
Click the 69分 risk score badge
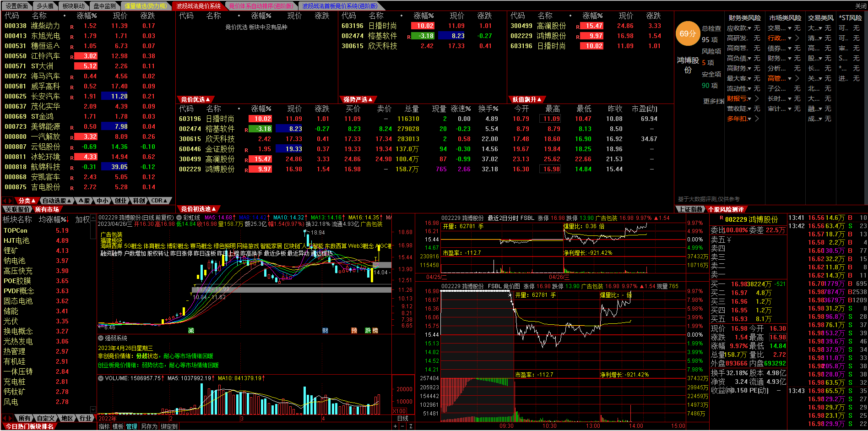tap(688, 33)
